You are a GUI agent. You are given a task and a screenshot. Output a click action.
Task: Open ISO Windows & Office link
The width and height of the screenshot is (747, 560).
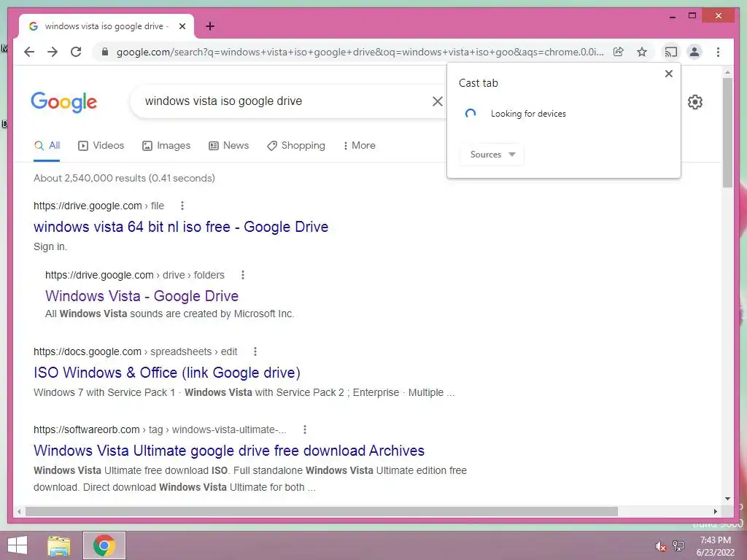click(167, 373)
